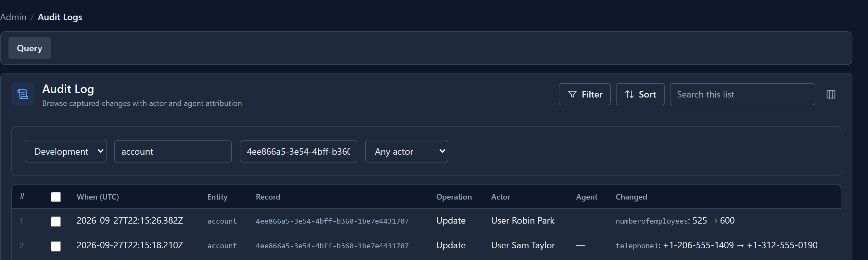Click the Filter button
Image resolution: width=868 pixels, height=260 pixels.
point(584,95)
